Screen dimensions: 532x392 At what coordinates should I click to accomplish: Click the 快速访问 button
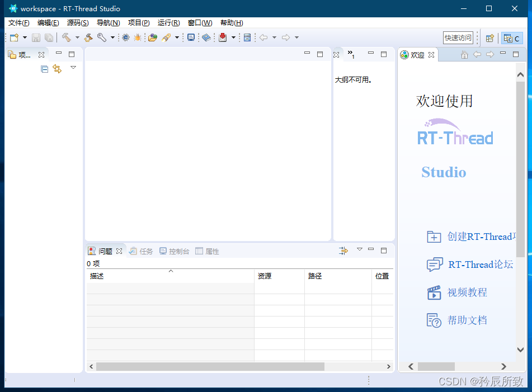pyautogui.click(x=459, y=37)
